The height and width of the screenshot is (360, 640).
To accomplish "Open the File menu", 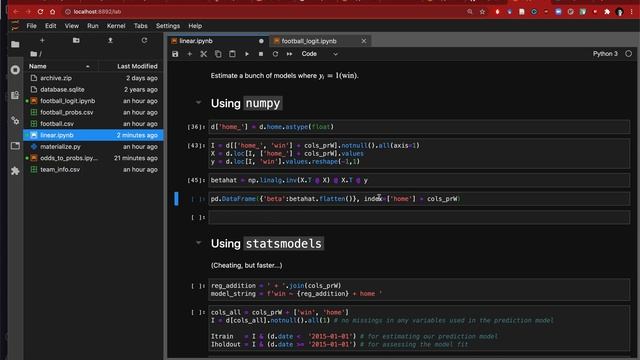I will [x=31, y=26].
